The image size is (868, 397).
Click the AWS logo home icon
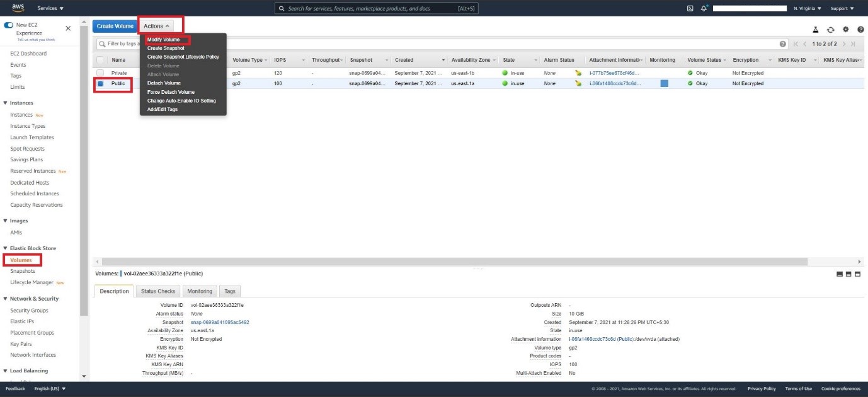18,8
